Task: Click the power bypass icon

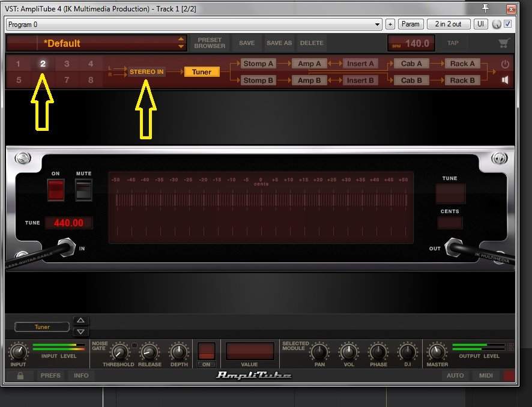Action: pyautogui.click(x=505, y=64)
